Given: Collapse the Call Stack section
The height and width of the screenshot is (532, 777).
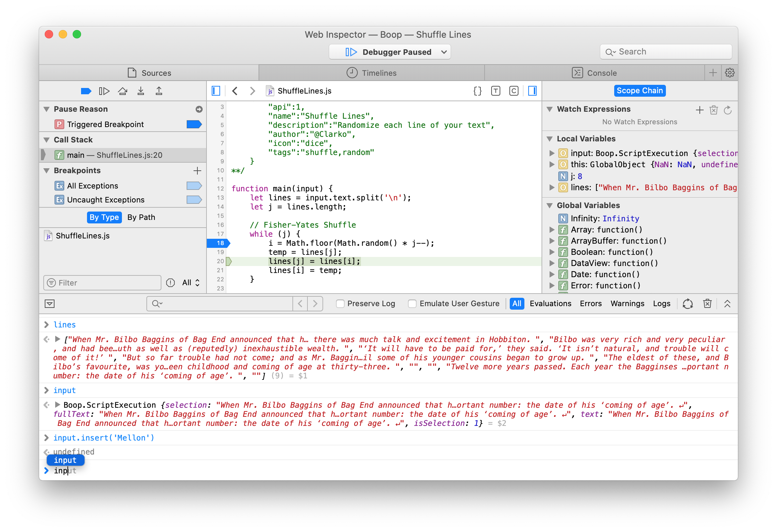Looking at the screenshot, I should pos(46,140).
